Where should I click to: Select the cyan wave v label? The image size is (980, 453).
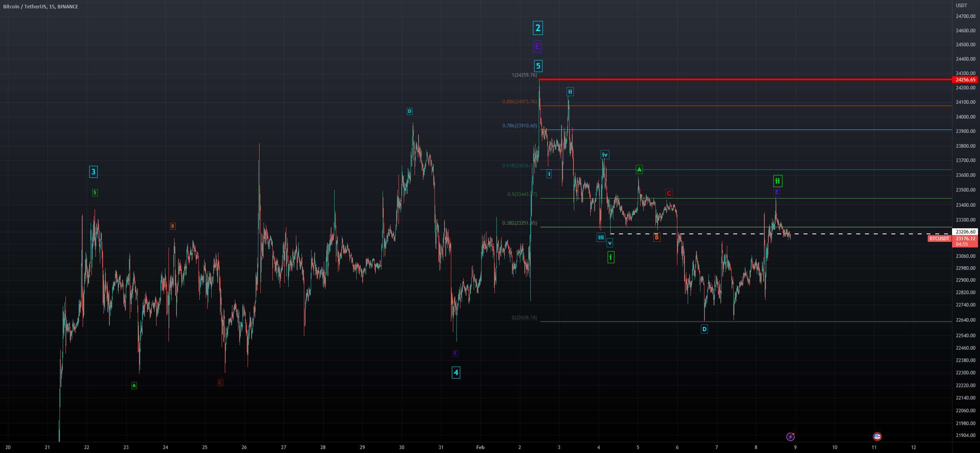pos(610,243)
